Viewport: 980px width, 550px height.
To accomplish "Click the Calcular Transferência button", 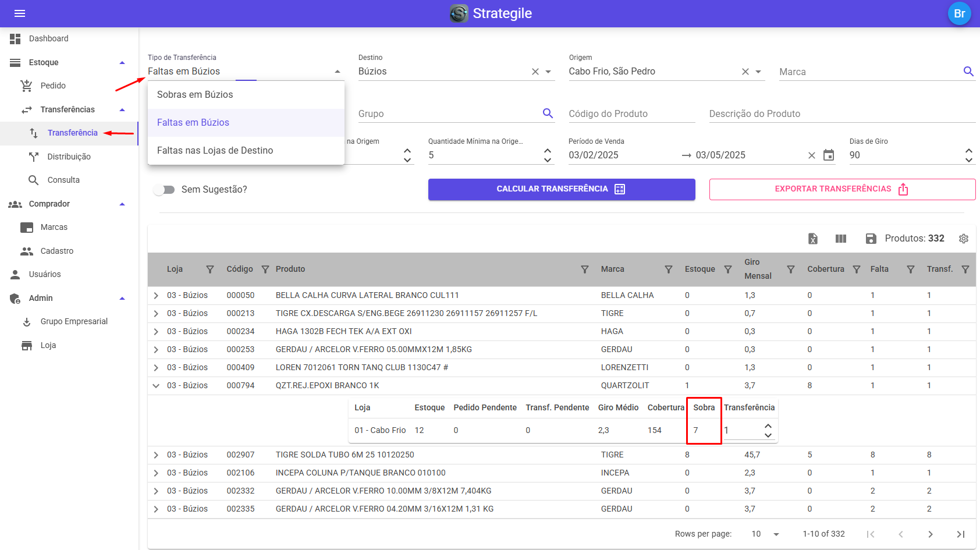I will click(561, 189).
